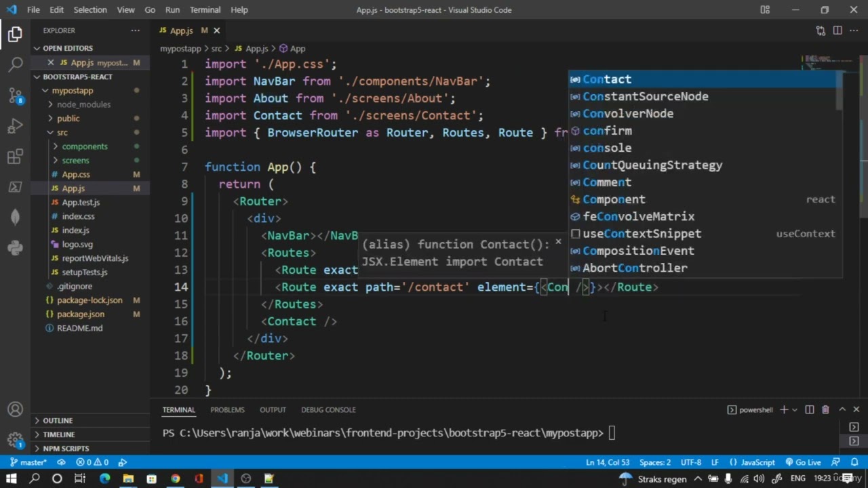Click Ln 14, Col 53 status item
868x488 pixels.
(x=608, y=462)
